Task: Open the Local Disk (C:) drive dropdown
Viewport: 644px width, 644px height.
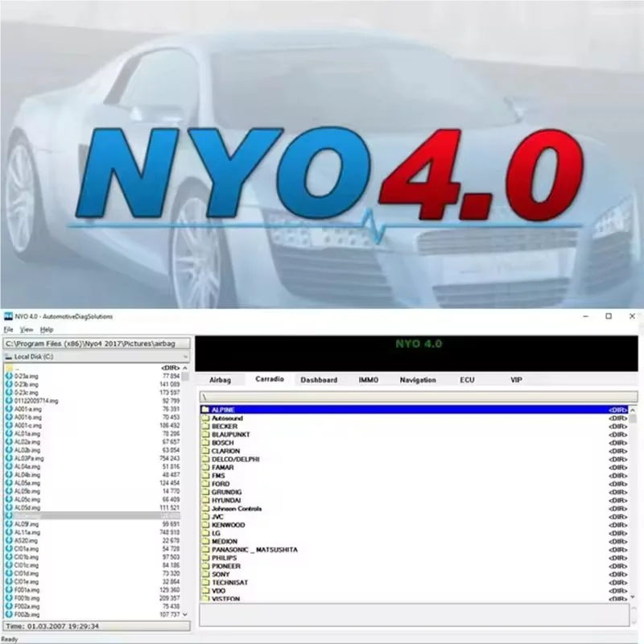Action: pos(185,357)
